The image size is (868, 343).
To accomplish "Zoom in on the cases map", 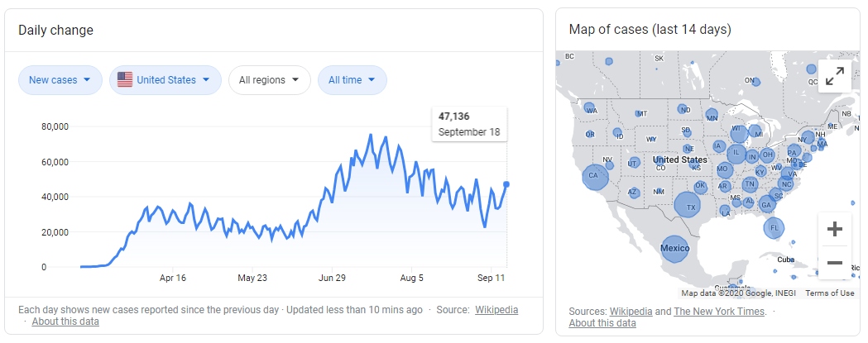I will click(x=834, y=229).
